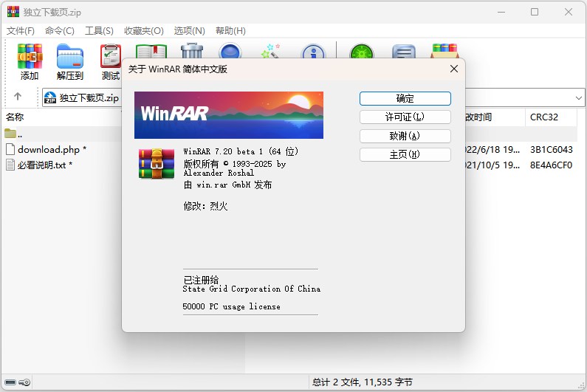Click the open book View toolbar icon

click(x=151, y=51)
